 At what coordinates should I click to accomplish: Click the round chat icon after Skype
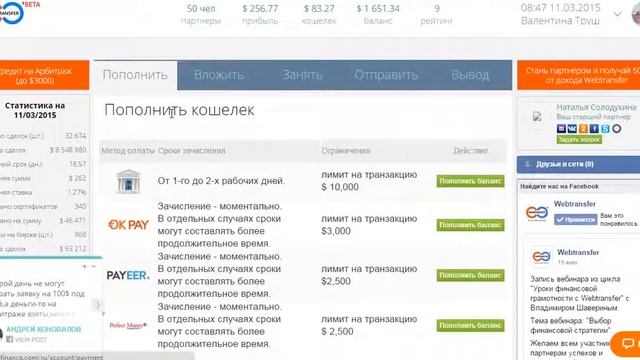click(x=617, y=129)
